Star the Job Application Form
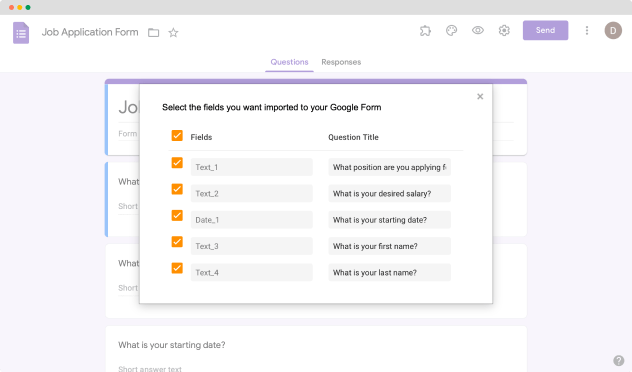632x372 pixels. click(173, 33)
